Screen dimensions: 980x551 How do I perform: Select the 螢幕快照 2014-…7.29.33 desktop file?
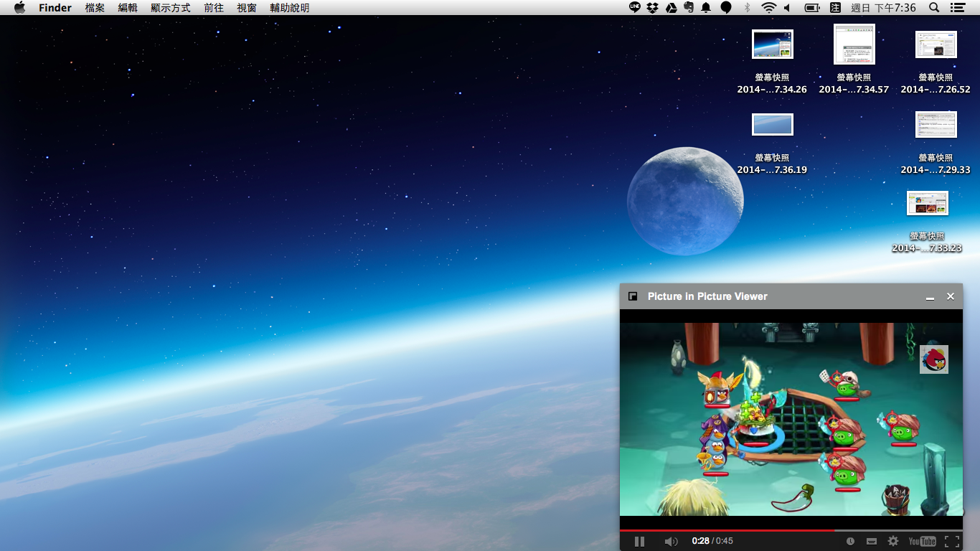point(936,142)
